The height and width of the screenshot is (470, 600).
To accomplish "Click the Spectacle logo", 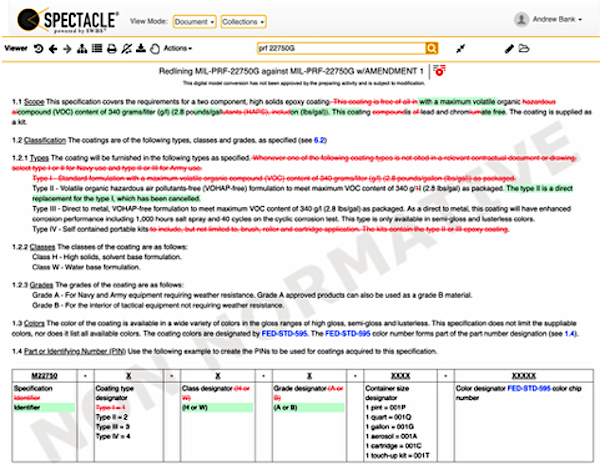I will point(68,20).
